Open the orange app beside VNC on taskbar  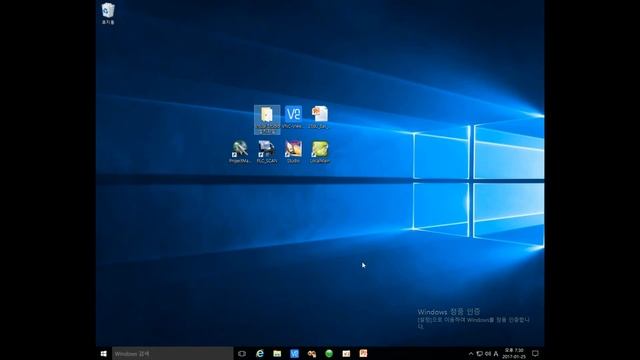(312, 353)
